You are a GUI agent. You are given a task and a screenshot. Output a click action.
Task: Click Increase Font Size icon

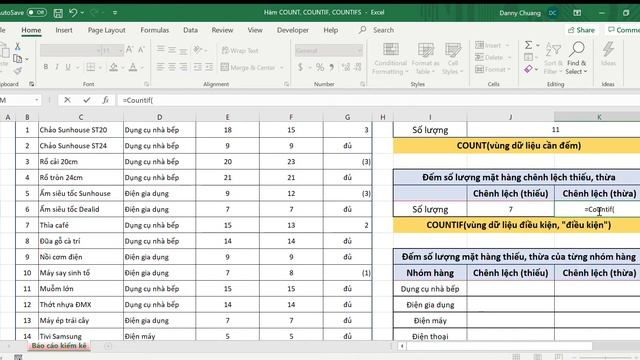click(x=129, y=50)
